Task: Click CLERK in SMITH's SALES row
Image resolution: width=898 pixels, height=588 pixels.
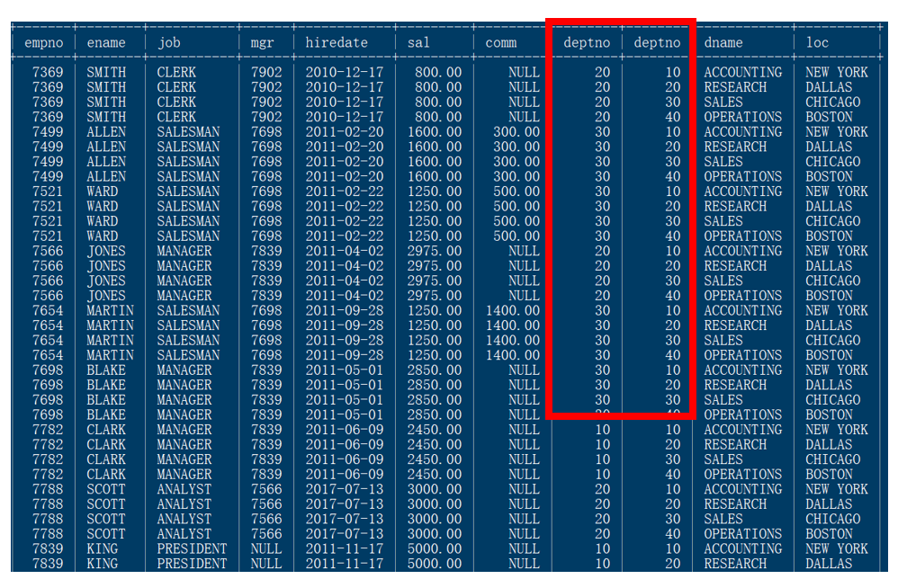Action: click(x=176, y=102)
